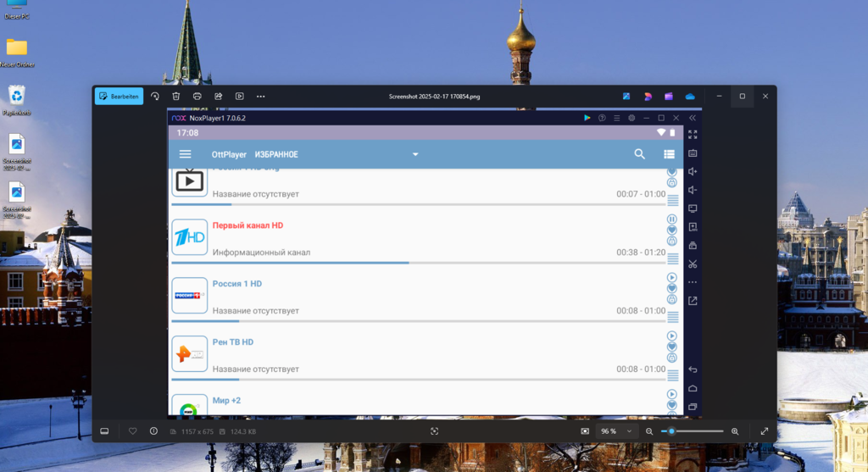Pause the Первый канал HD channel
Image resolution: width=868 pixels, height=472 pixels.
click(x=672, y=219)
